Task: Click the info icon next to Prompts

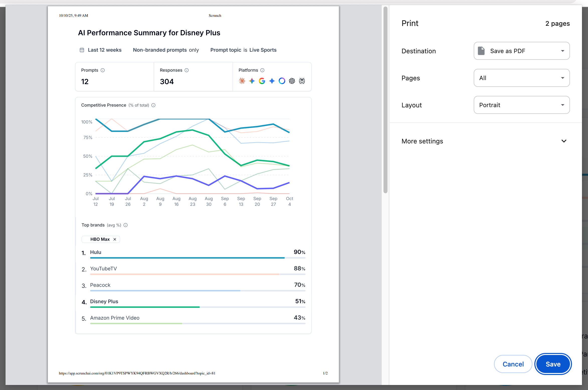Action: [103, 70]
